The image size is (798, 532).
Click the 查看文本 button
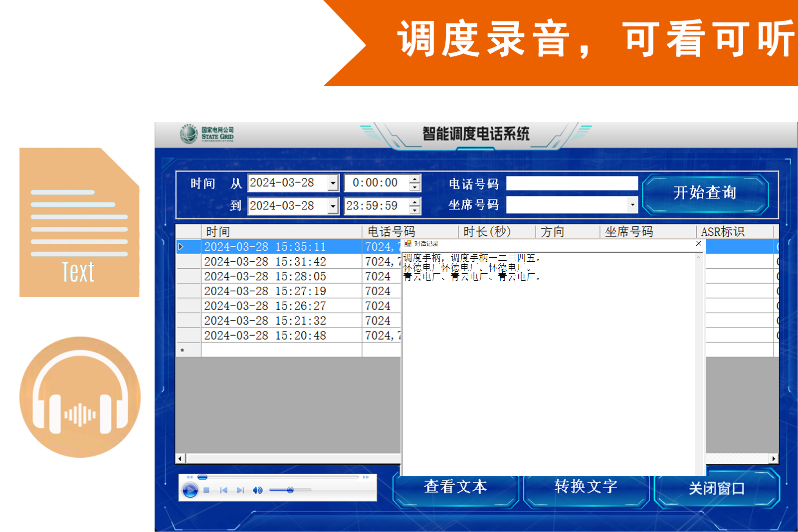coord(455,487)
